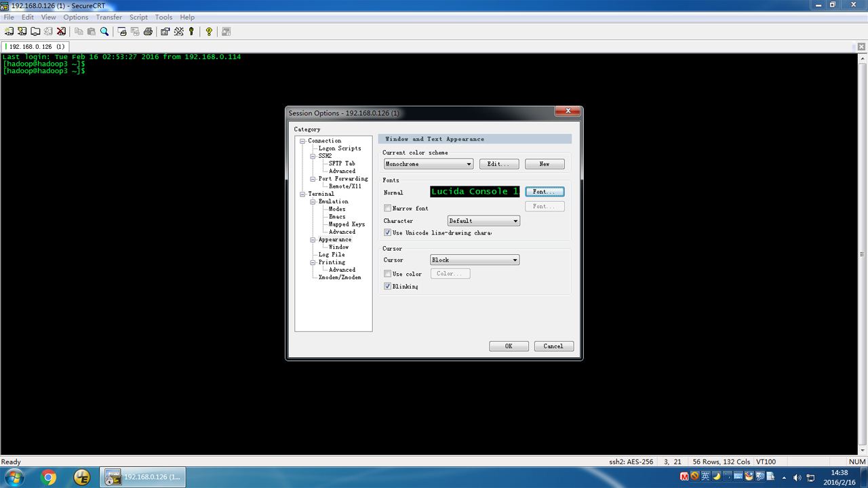Turn off the Blinking cursor checkbox
Image resolution: width=868 pixels, height=488 pixels.
(388, 286)
